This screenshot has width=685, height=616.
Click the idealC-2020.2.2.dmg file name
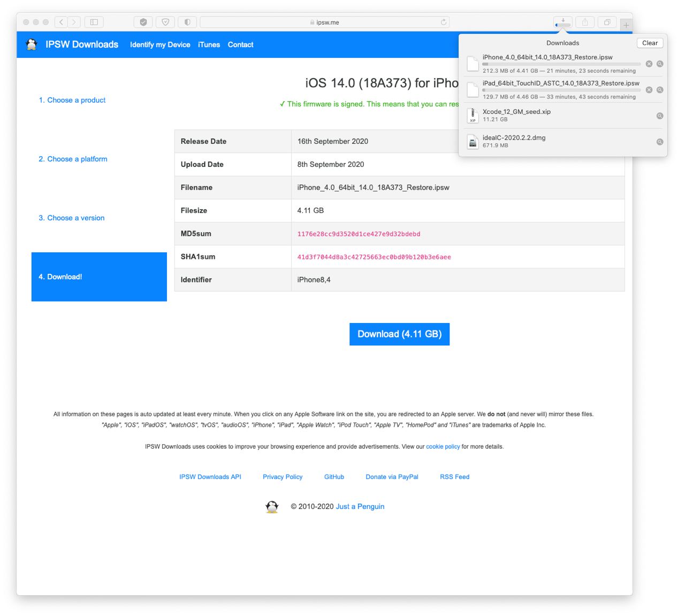(514, 138)
